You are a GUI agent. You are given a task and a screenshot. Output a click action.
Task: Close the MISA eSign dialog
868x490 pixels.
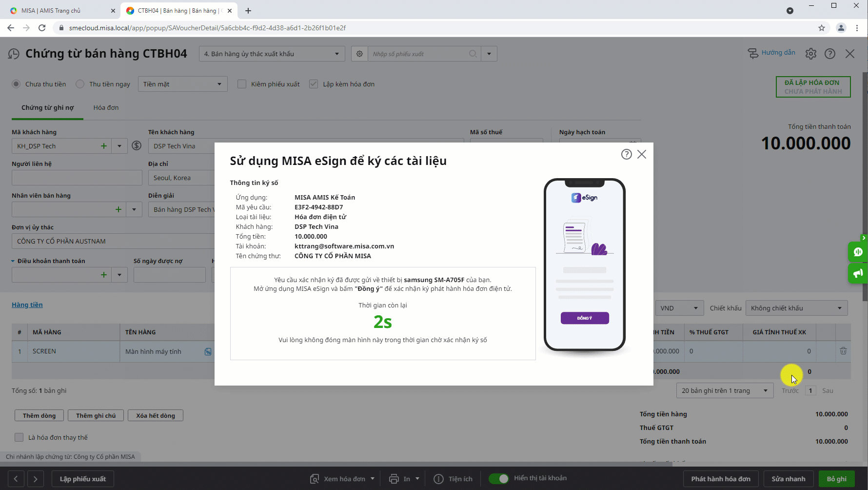pyautogui.click(x=642, y=154)
